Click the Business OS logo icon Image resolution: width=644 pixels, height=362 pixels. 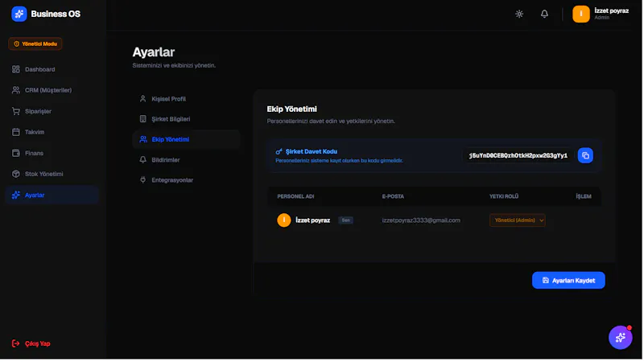pos(19,14)
